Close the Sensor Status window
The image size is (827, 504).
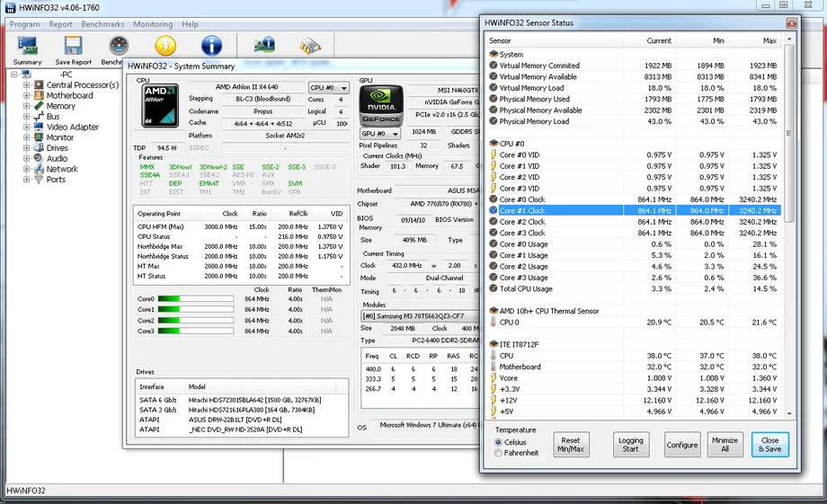[x=791, y=23]
